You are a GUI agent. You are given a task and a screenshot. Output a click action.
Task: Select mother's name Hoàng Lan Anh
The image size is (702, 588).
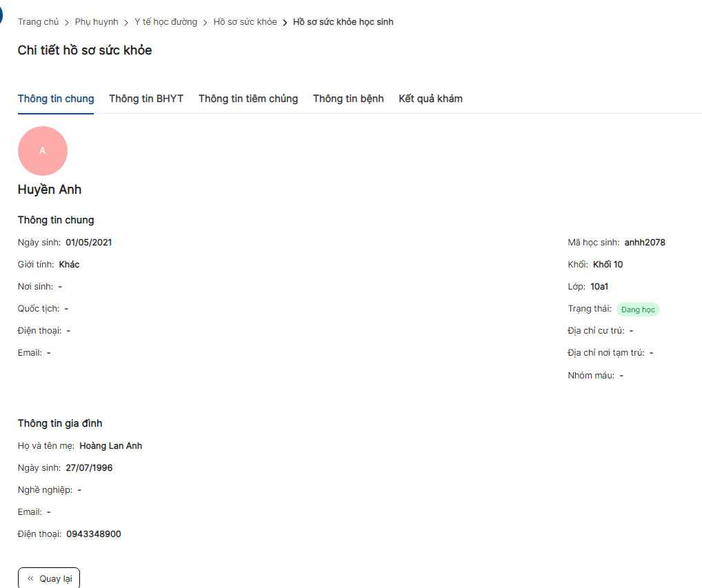click(x=110, y=446)
